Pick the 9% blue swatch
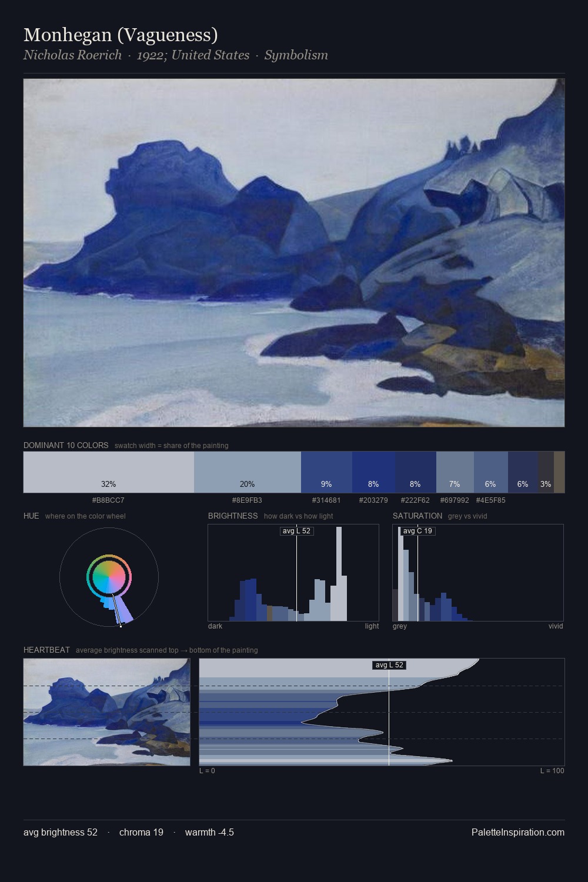 coord(326,472)
